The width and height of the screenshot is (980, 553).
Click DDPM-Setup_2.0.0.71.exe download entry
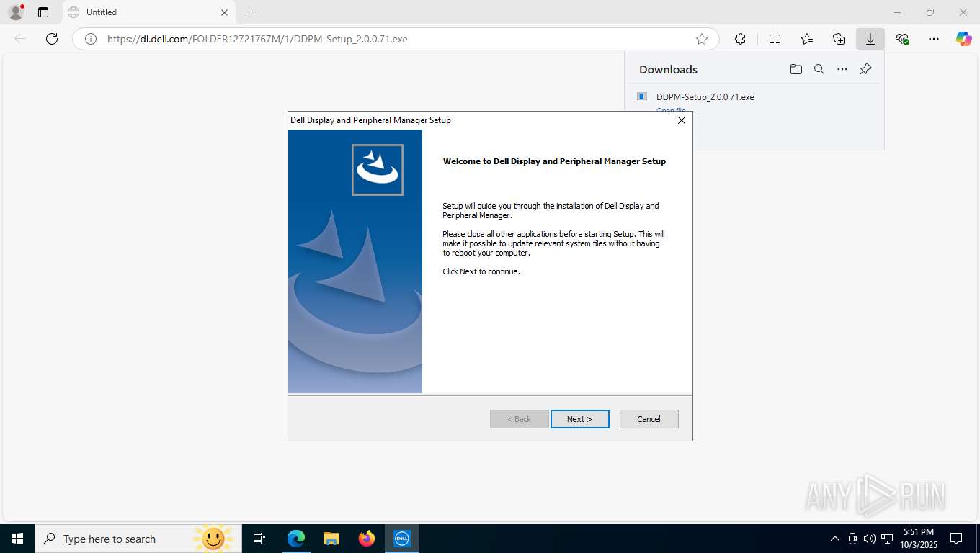tap(705, 96)
